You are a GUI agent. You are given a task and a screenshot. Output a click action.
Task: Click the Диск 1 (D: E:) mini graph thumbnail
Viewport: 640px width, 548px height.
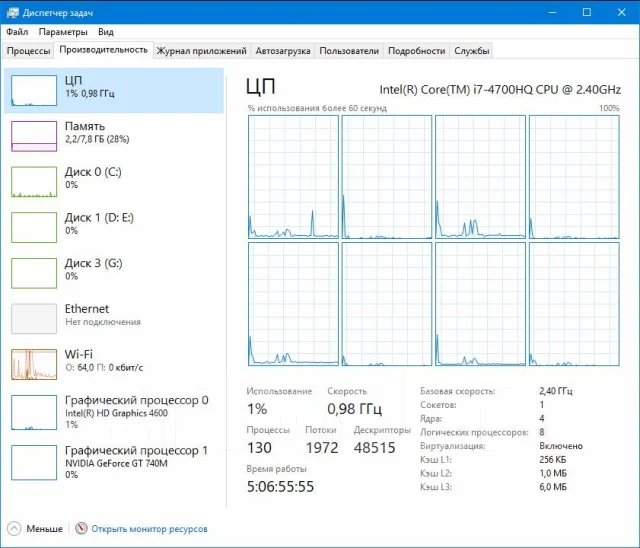34,227
